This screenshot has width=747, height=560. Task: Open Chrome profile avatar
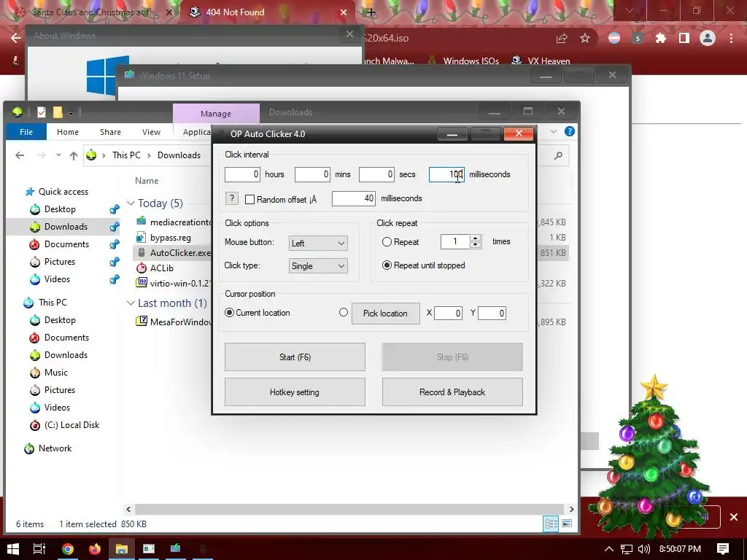point(708,38)
